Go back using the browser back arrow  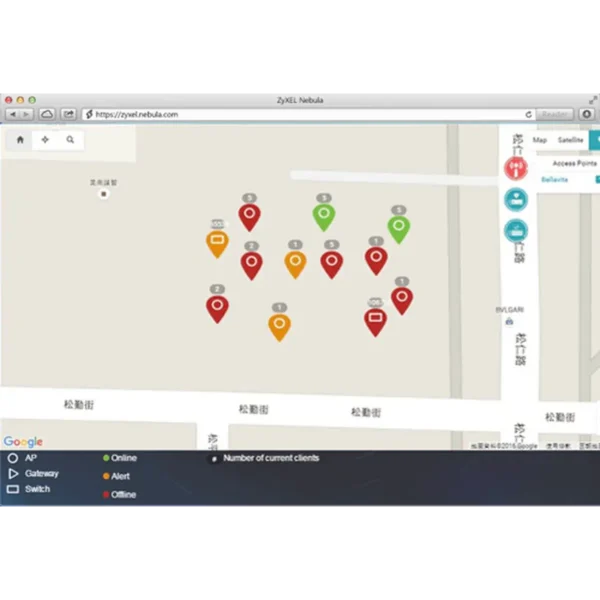pyautogui.click(x=13, y=114)
